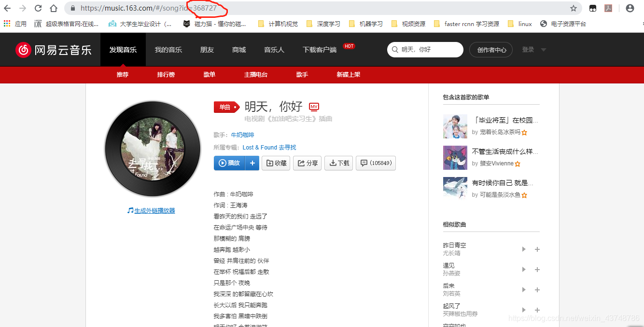Click the browser forward arrow
The image size is (644, 327).
coord(23,8)
